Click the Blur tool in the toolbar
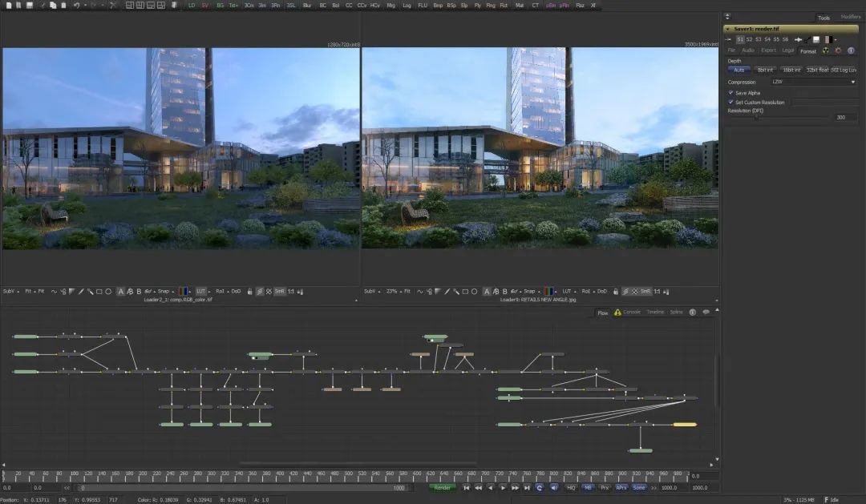 [307, 5]
